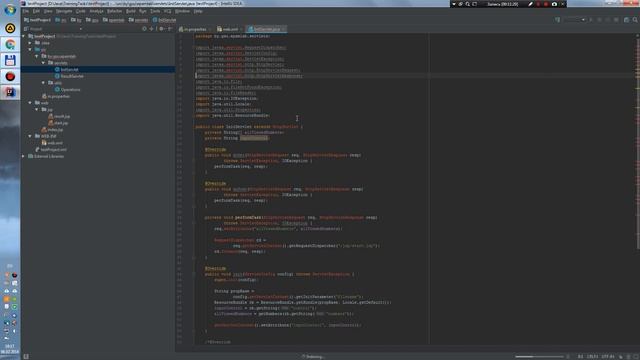Take a screenshot with the camera icon
The image size is (640, 360).
[554, 4]
